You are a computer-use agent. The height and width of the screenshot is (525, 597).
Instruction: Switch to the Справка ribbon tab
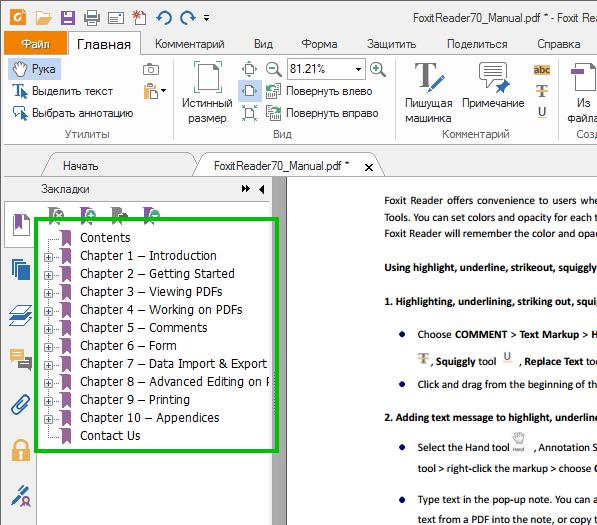click(559, 44)
